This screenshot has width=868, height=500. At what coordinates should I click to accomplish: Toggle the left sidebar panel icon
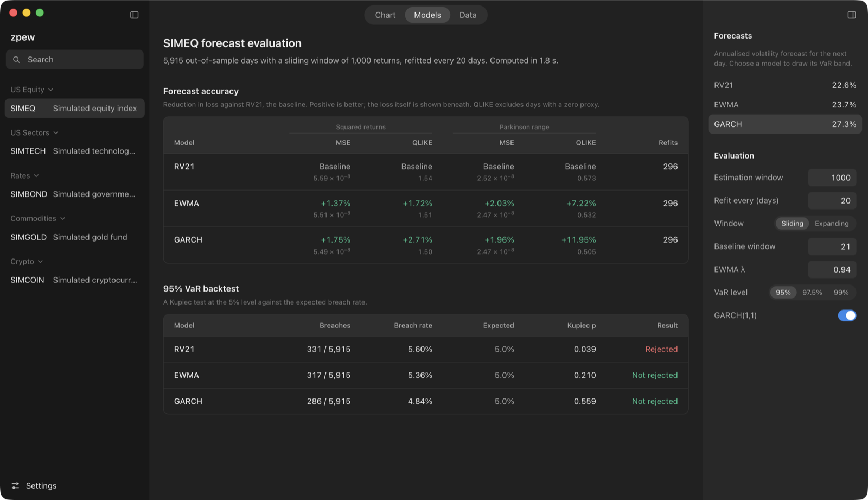(x=135, y=15)
